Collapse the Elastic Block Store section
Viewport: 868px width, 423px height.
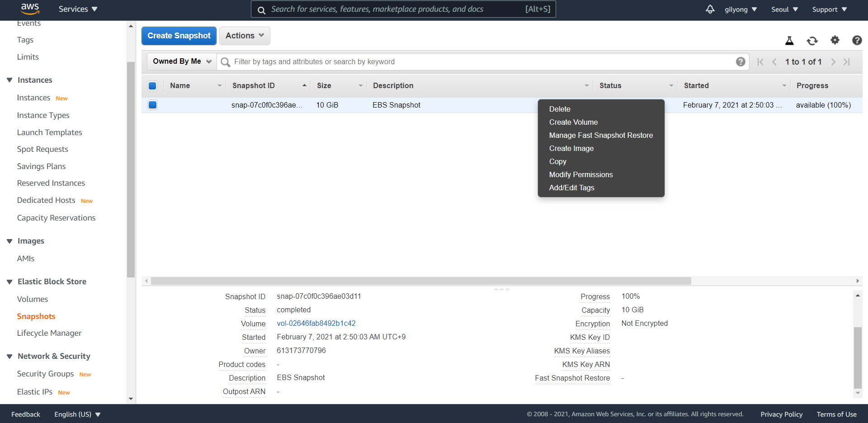[x=9, y=282]
